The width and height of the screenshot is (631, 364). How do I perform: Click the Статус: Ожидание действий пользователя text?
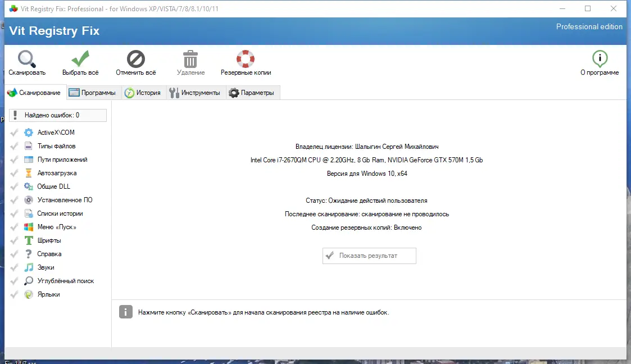point(366,201)
